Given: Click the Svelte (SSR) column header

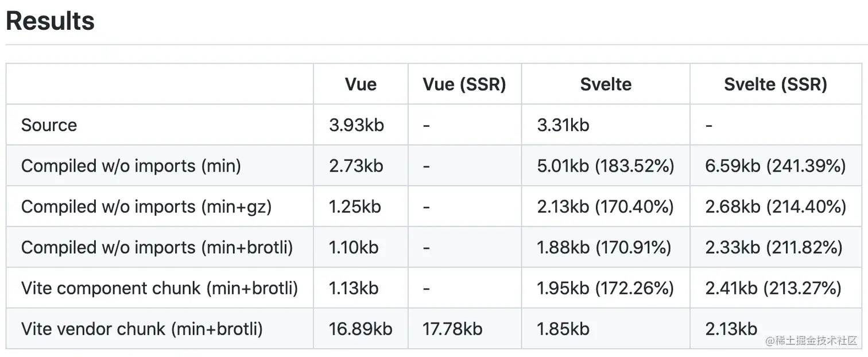Looking at the screenshot, I should point(775,84).
